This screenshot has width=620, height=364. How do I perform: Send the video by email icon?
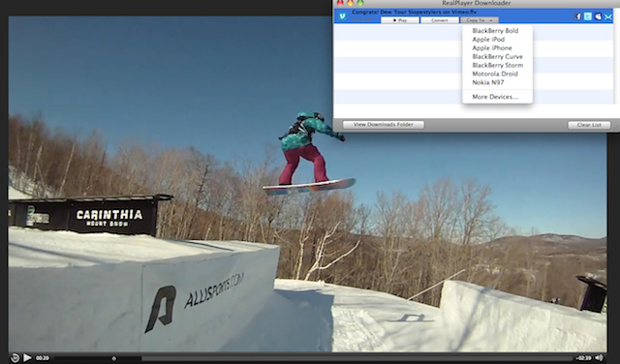click(x=608, y=16)
